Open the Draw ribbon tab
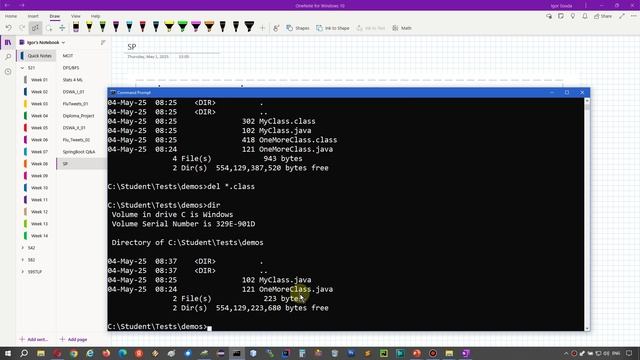 55,16
